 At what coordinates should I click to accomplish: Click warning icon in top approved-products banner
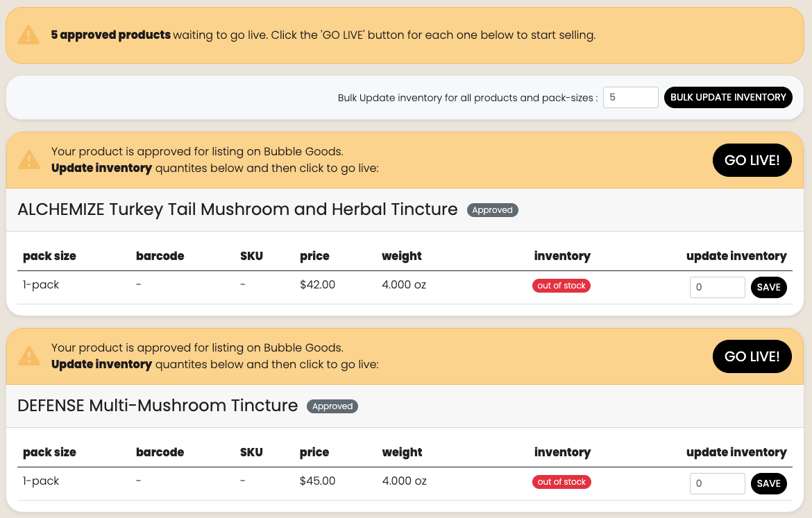tap(28, 35)
